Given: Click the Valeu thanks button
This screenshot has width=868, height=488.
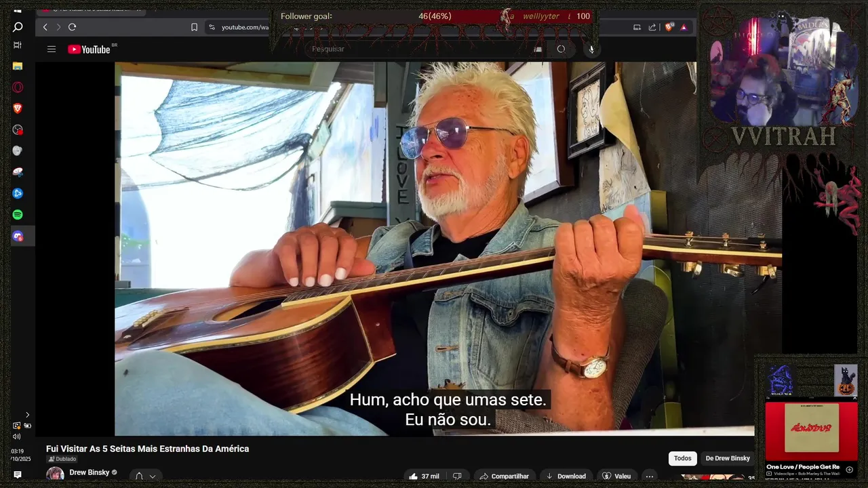Looking at the screenshot, I should 616,476.
